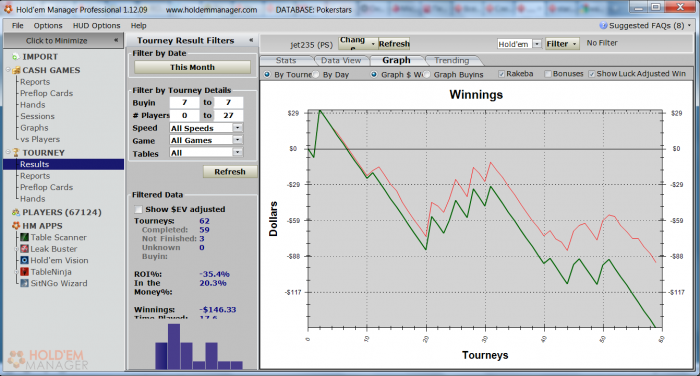Select Tourney Results item
This screenshot has height=376, width=700.
63,164
